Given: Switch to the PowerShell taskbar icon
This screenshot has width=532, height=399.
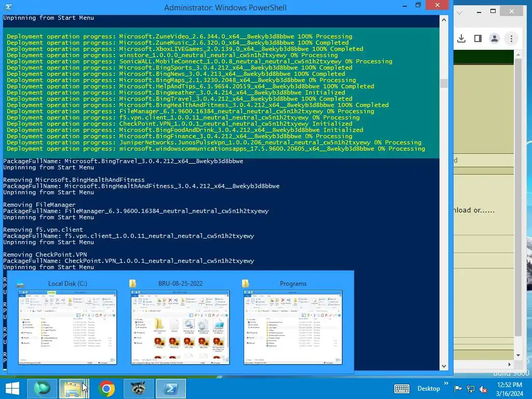Looking at the screenshot, I should pos(170,389).
